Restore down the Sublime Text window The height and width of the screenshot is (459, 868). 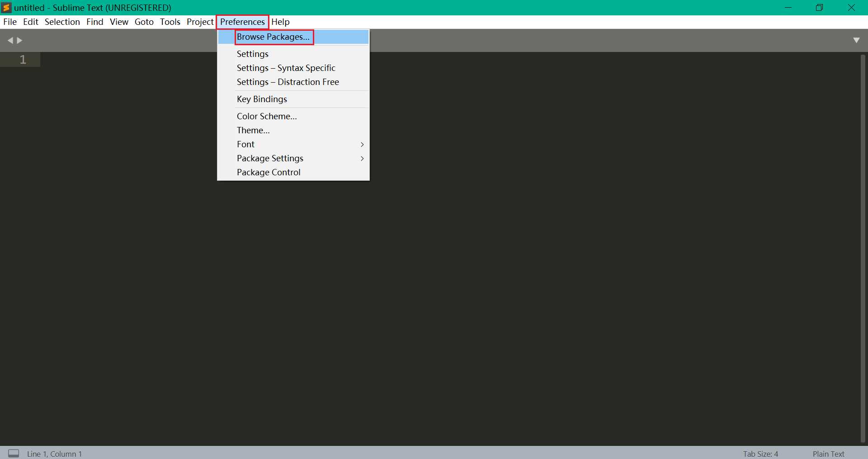tap(819, 8)
